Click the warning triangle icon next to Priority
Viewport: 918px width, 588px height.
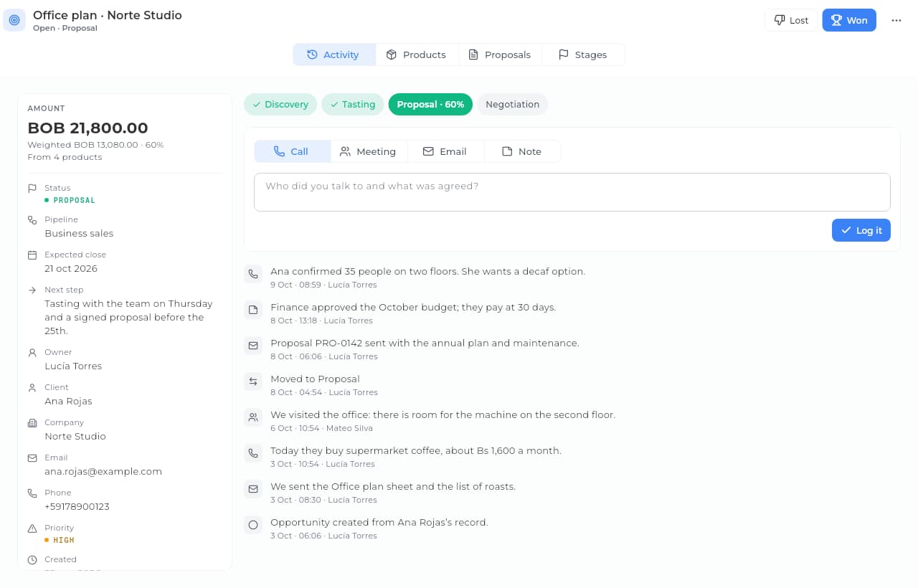click(32, 528)
